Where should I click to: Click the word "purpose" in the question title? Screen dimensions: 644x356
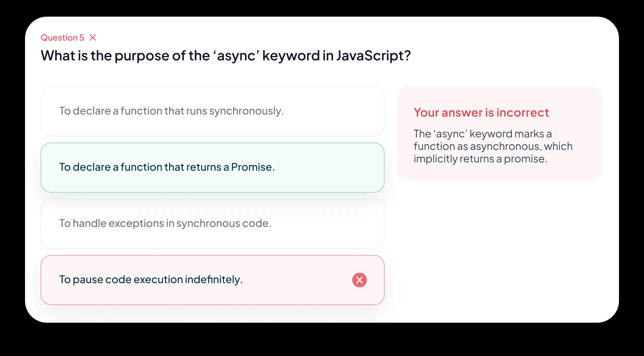142,56
